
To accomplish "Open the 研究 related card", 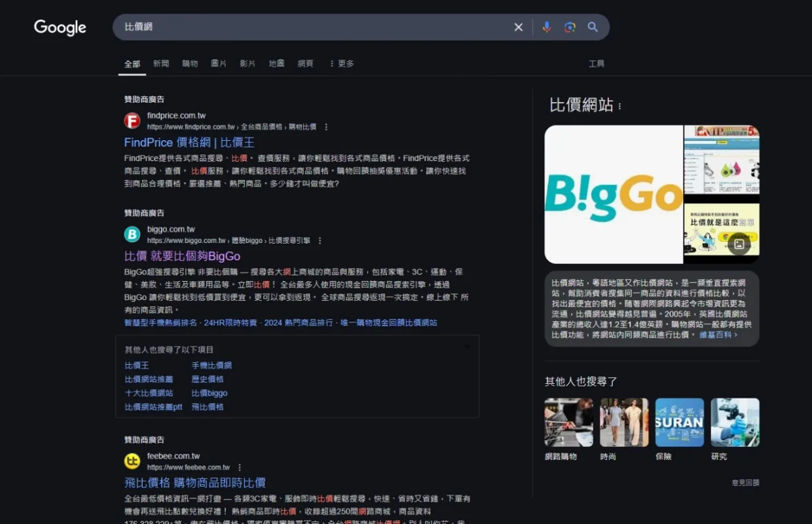I will click(735, 430).
